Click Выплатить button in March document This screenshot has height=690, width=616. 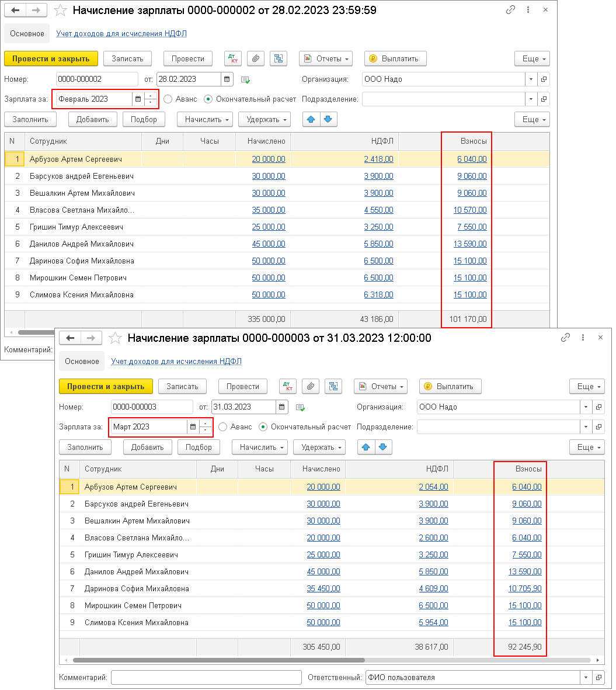pos(450,386)
